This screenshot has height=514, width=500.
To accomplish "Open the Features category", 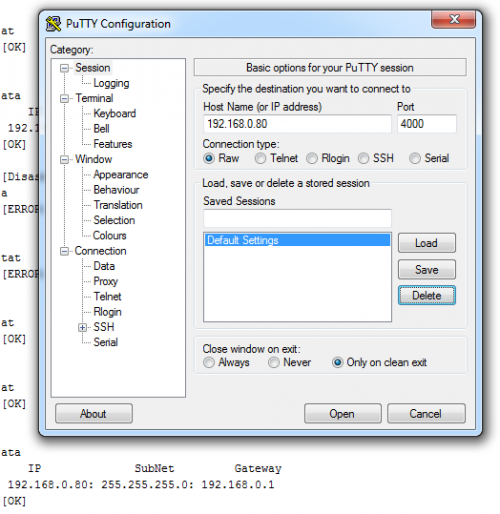I will point(113,144).
